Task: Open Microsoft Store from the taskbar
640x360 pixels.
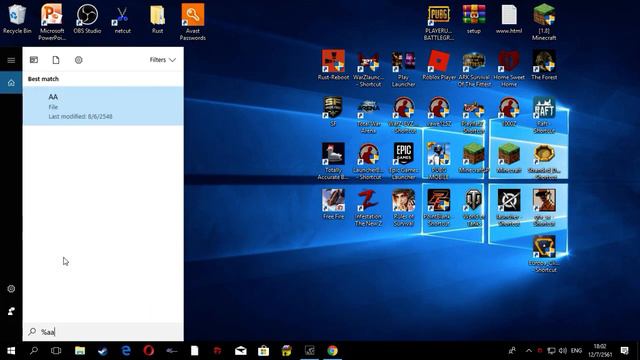Action: (263, 351)
